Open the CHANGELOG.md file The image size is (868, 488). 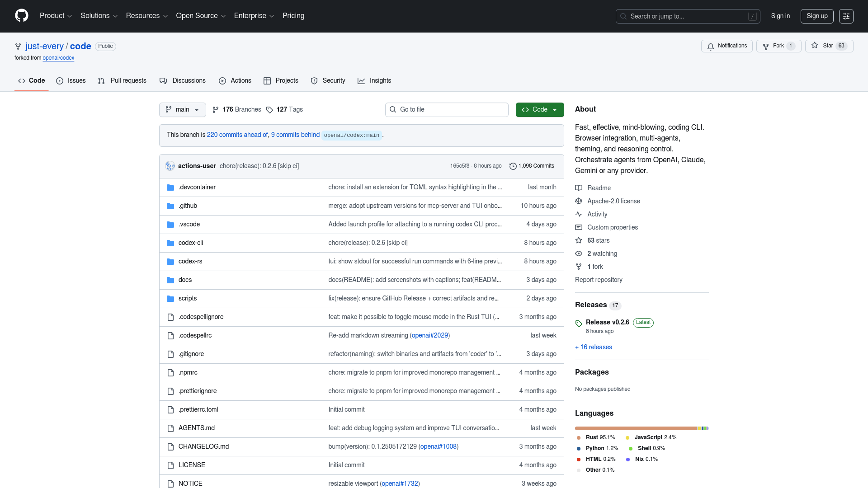[x=203, y=447]
